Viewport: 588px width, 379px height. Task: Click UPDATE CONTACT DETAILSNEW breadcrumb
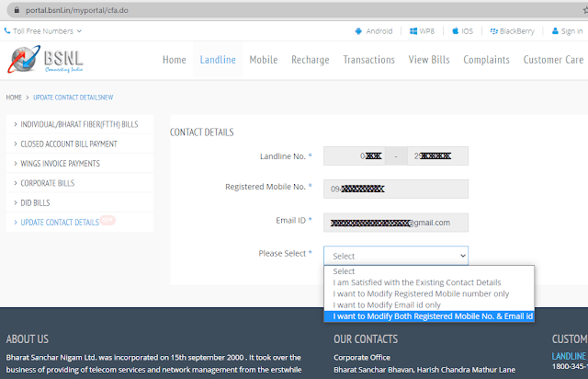(x=73, y=98)
